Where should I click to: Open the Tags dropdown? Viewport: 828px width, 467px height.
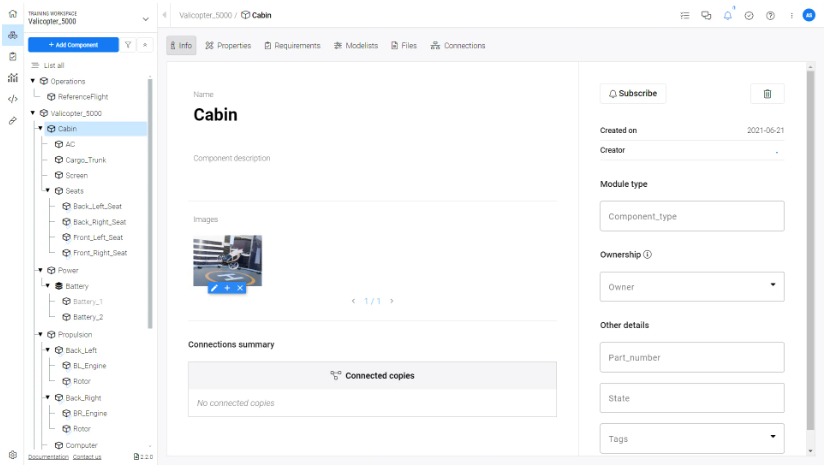[x=692, y=438]
